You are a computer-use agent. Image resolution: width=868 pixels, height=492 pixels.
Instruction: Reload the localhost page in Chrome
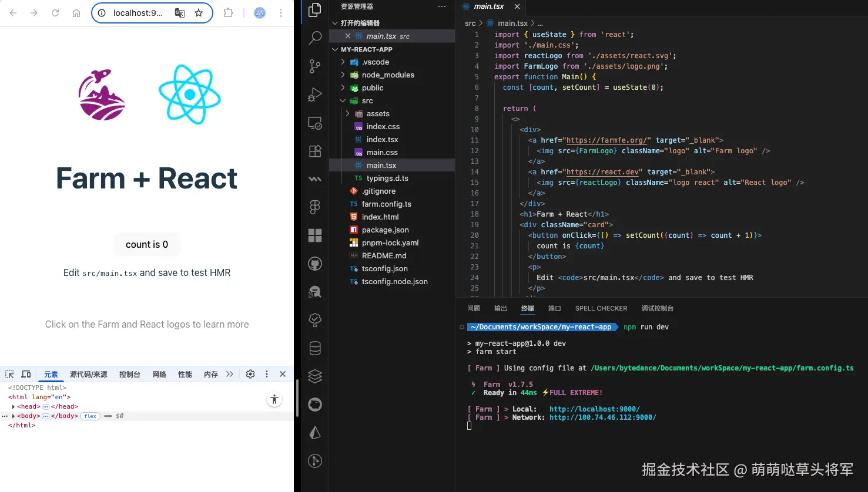(55, 13)
